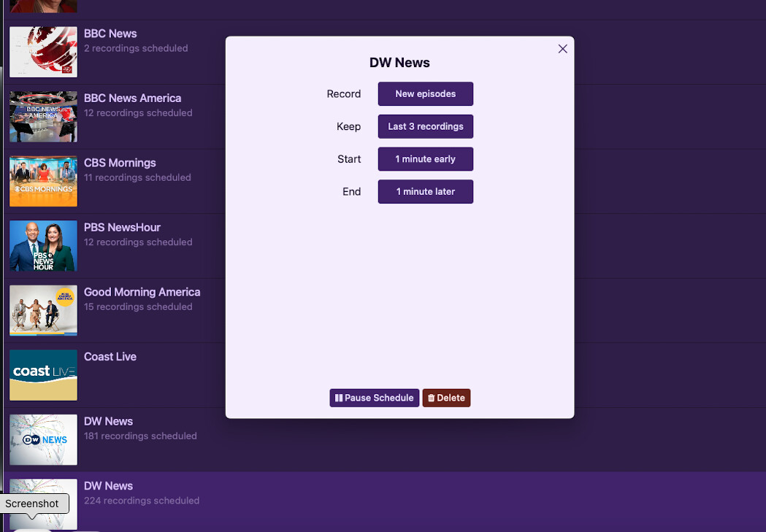Click the Pause Schedule button
The image size is (766, 532).
pos(375,398)
